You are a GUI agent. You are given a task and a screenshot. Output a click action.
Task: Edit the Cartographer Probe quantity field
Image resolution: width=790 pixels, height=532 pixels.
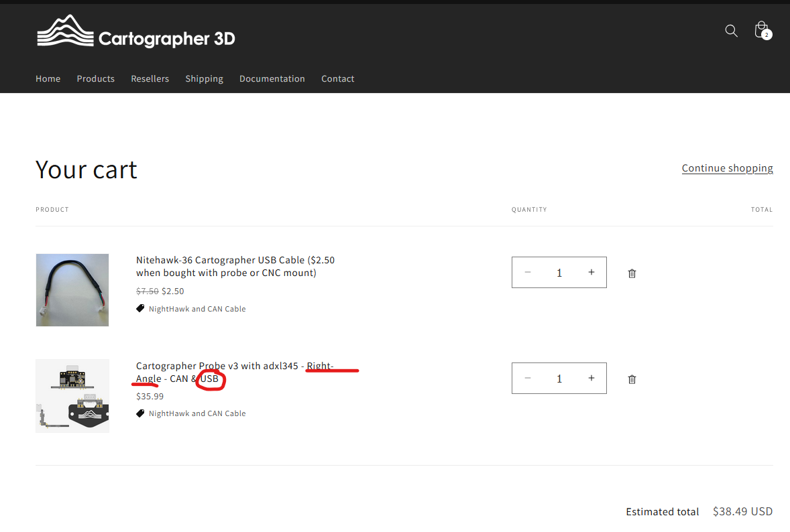point(559,379)
